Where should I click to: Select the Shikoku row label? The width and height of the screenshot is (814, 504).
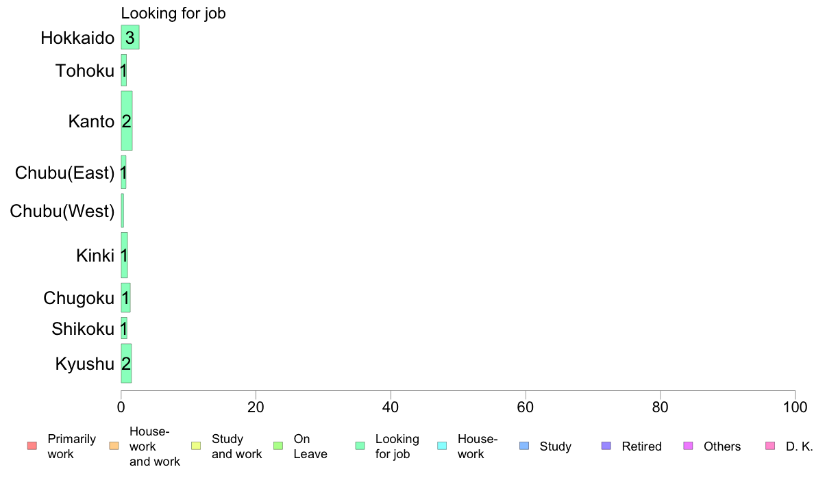coord(82,329)
